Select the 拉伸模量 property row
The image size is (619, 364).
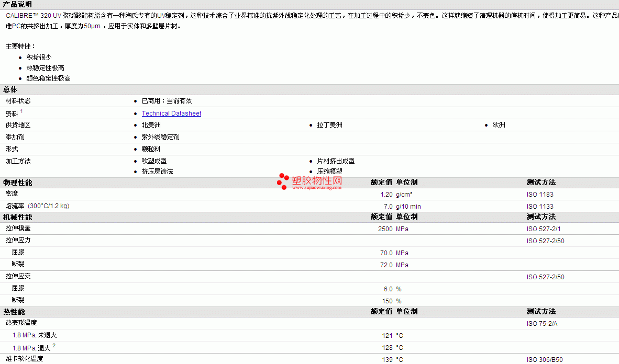(309, 229)
